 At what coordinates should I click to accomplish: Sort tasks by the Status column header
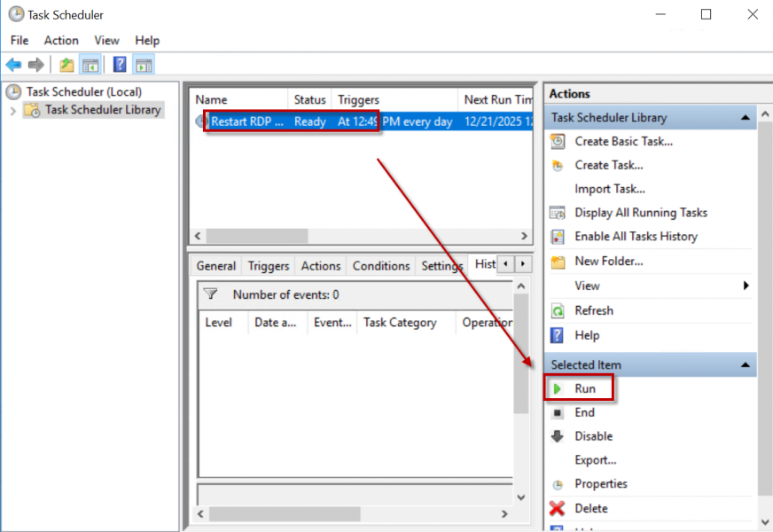[309, 100]
